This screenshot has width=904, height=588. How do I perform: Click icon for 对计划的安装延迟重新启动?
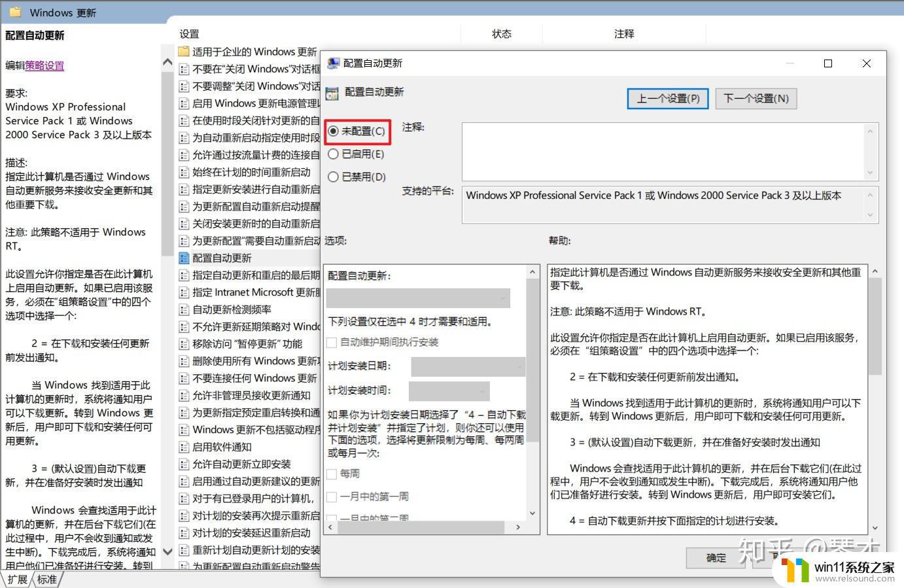(184, 533)
